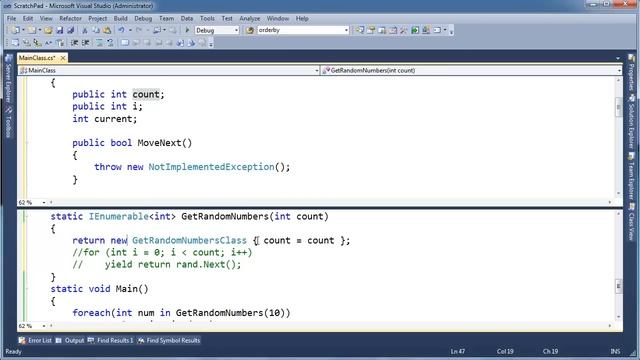Screen dimensions: 640x360
Task: Show the Find Symbol Results panel
Action: point(169,340)
